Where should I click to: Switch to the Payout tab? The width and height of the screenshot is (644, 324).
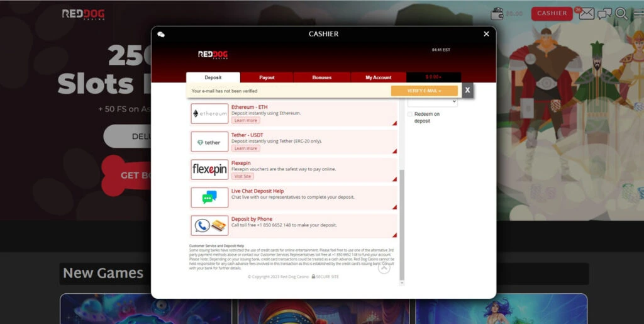[267, 77]
